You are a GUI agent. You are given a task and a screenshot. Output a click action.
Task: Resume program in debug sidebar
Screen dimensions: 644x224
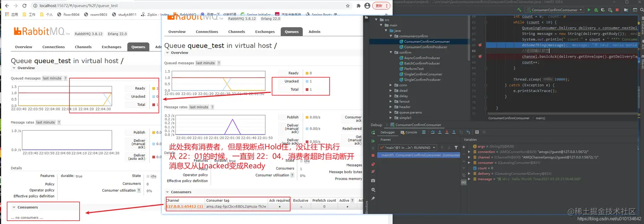(x=373, y=141)
